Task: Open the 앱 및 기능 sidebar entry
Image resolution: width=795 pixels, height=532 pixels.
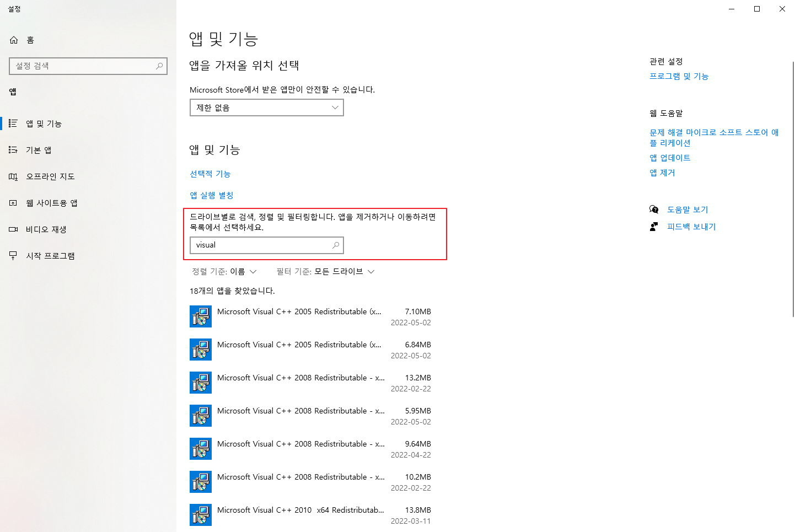Action: pos(88,123)
